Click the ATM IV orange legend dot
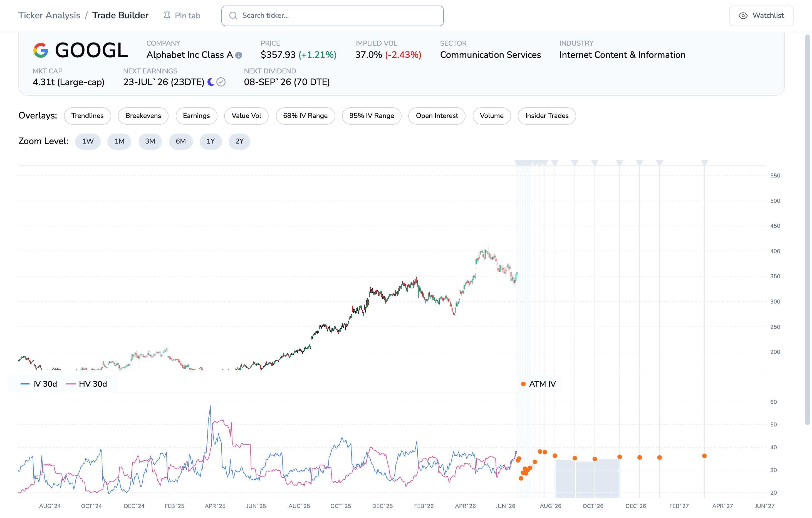Screen dimensions: 812x518 [523, 384]
